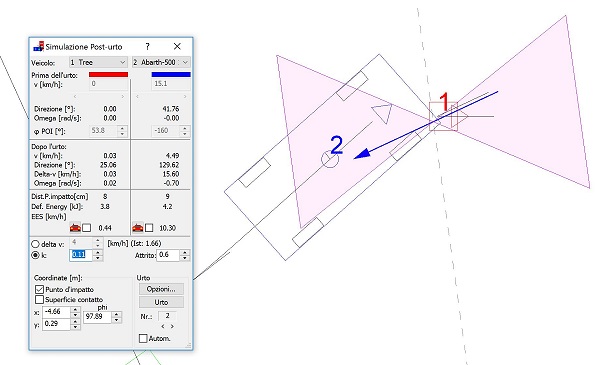Click left arrow of Abarth-500 velocity slider

(137, 96)
